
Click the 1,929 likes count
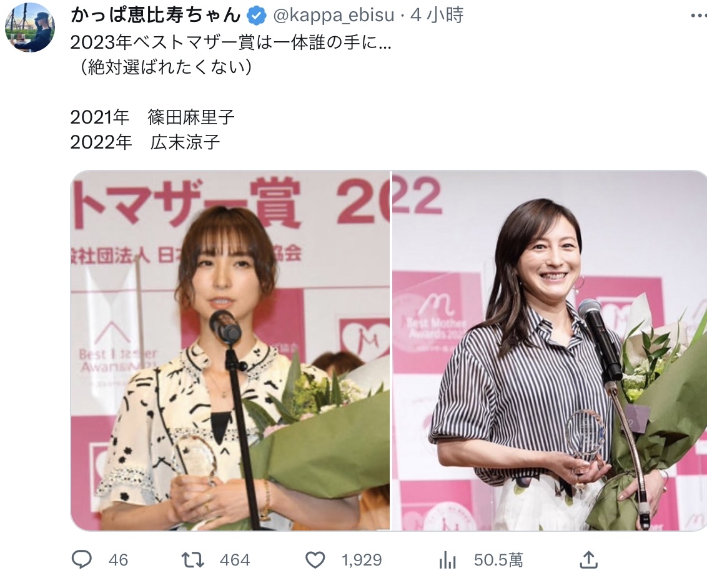(x=362, y=560)
